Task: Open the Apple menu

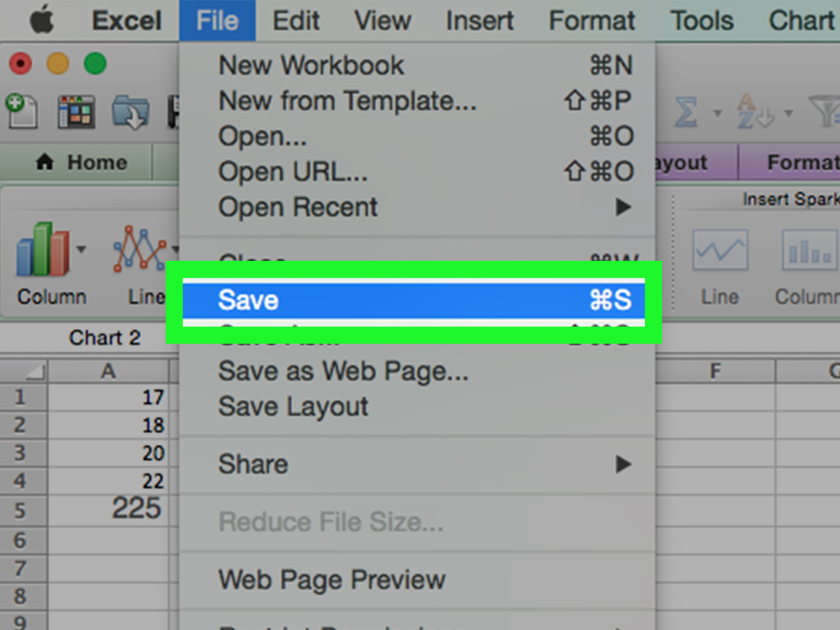Action: coord(42,21)
